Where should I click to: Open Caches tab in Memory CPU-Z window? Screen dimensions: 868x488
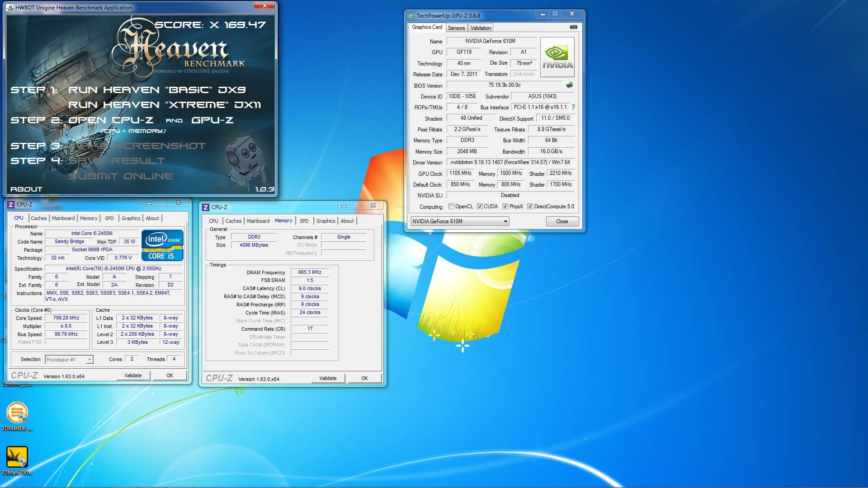(x=233, y=221)
